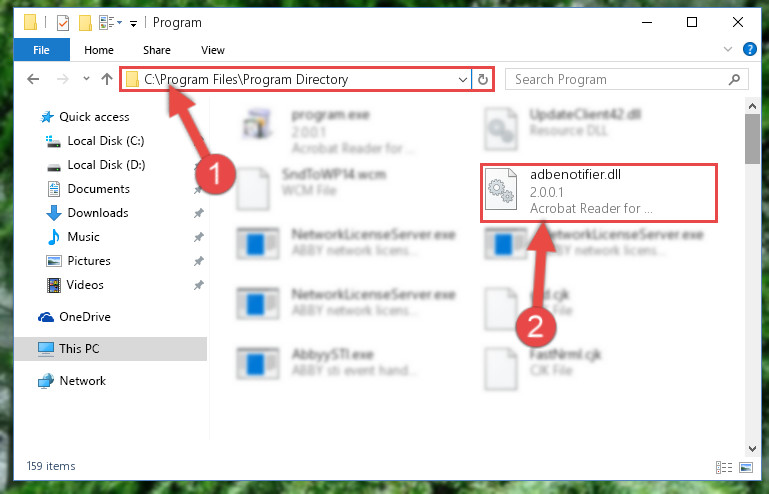This screenshot has width=769, height=494.
Task: Go up one folder level
Action: pyautogui.click(x=107, y=79)
